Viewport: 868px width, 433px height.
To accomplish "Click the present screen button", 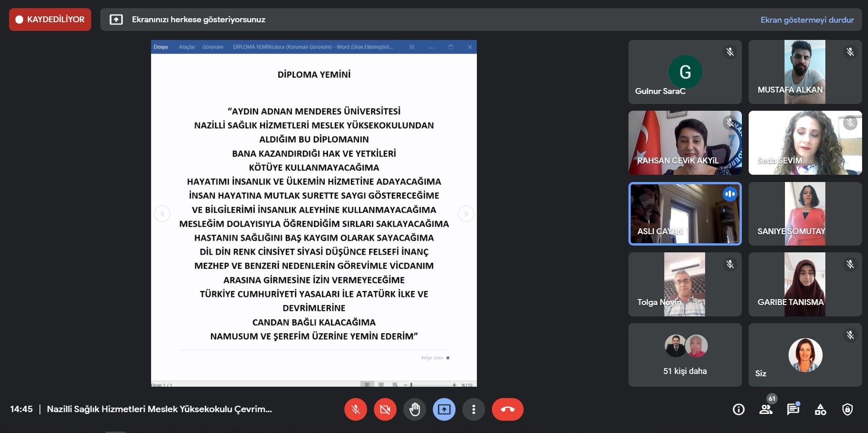I will pyautogui.click(x=444, y=409).
